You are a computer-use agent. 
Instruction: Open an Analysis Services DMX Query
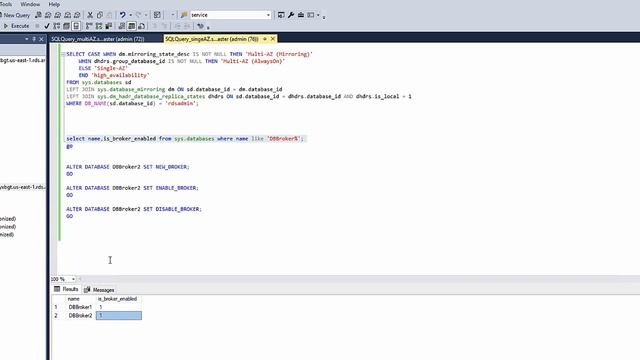[58, 15]
